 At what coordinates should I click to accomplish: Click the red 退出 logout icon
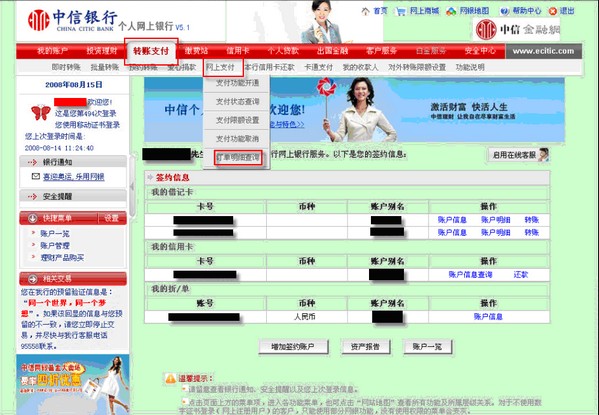coord(553,11)
